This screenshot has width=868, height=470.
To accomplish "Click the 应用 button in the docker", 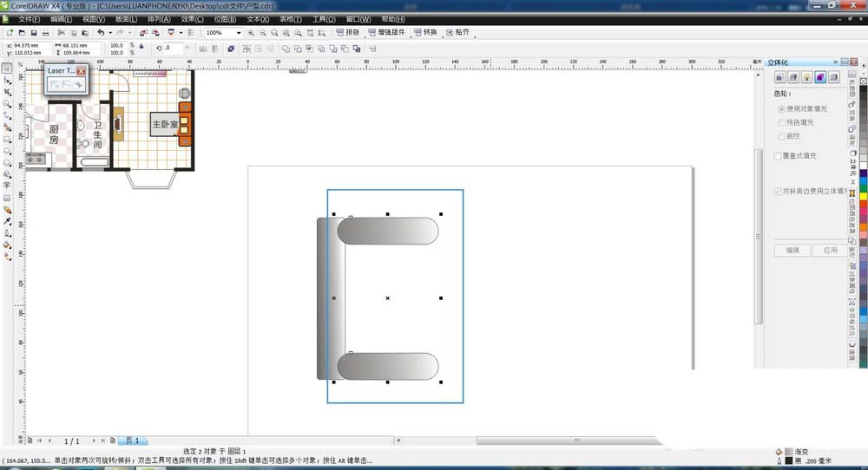I will tap(830, 251).
